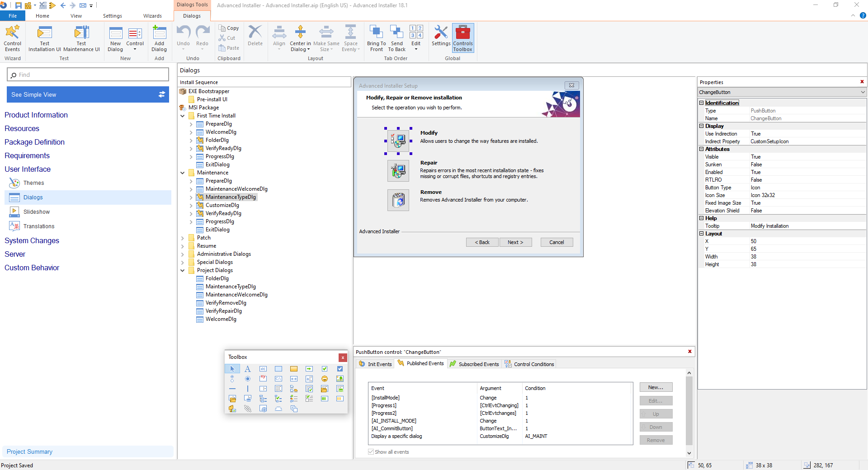Click the Test Installation UI icon
Viewport: 868px width, 470px height.
pyautogui.click(x=44, y=38)
